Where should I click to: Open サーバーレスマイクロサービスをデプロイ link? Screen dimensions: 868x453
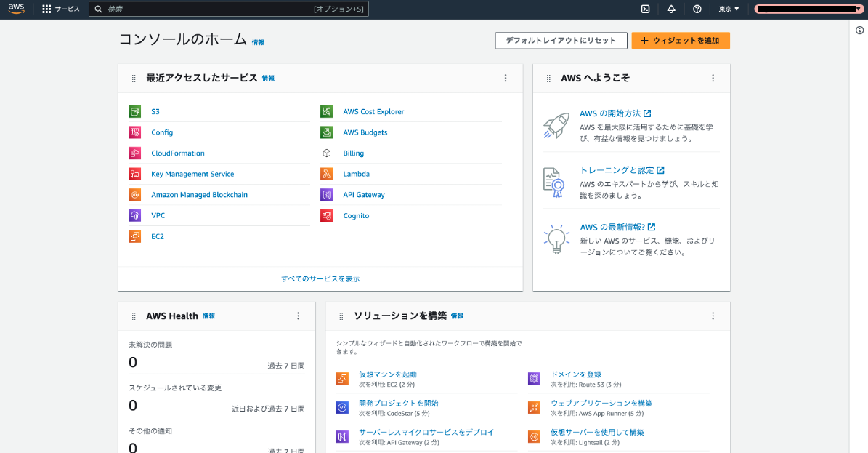point(426,432)
